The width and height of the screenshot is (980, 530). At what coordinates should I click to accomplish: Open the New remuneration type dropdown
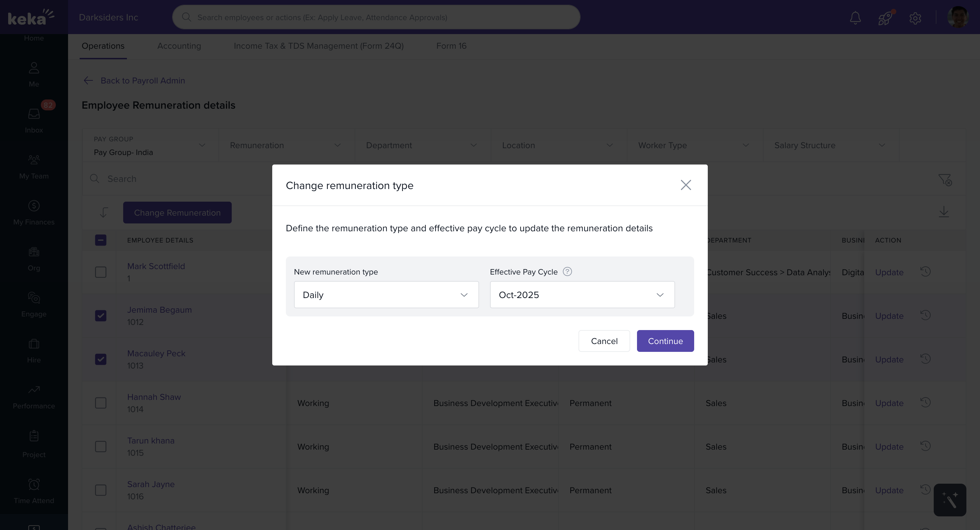point(386,295)
